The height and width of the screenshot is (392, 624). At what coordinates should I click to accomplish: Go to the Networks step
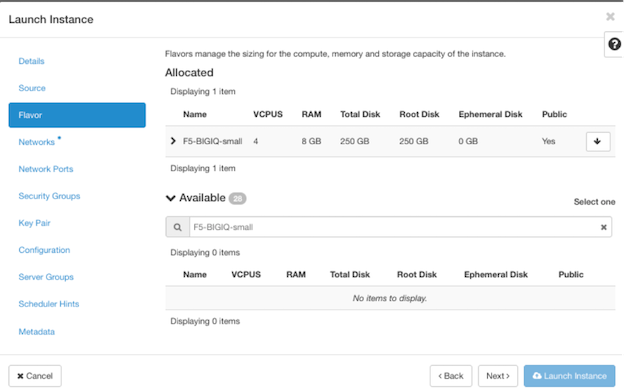[37, 142]
